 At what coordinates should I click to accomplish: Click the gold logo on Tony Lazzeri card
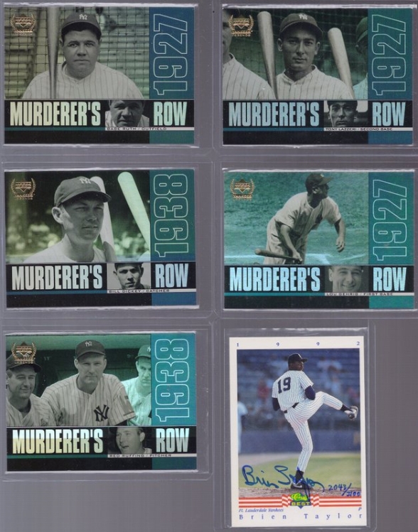(x=241, y=25)
